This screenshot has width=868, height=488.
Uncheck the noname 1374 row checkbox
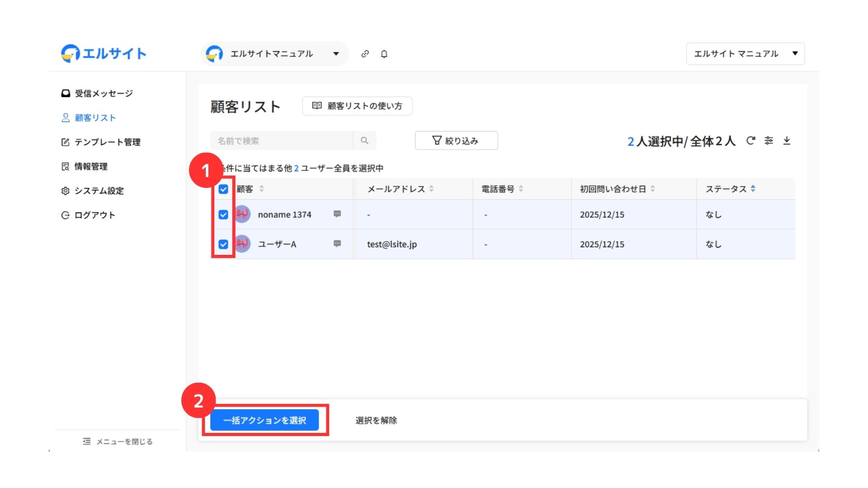pyautogui.click(x=223, y=215)
